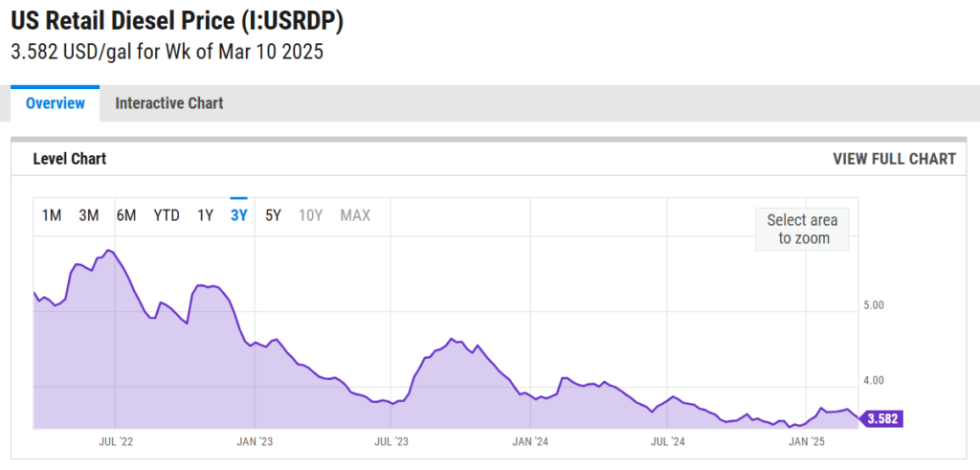Click the greyed-out 10Y range option

[310, 215]
